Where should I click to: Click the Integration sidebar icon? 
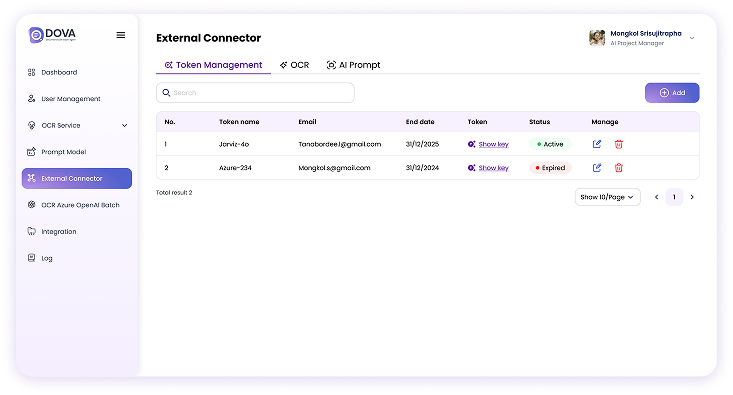tap(31, 231)
